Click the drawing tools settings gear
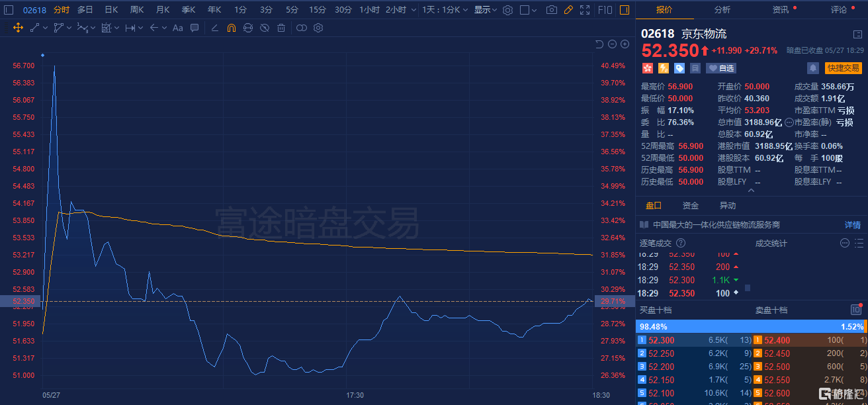The image size is (868, 405). point(318,28)
